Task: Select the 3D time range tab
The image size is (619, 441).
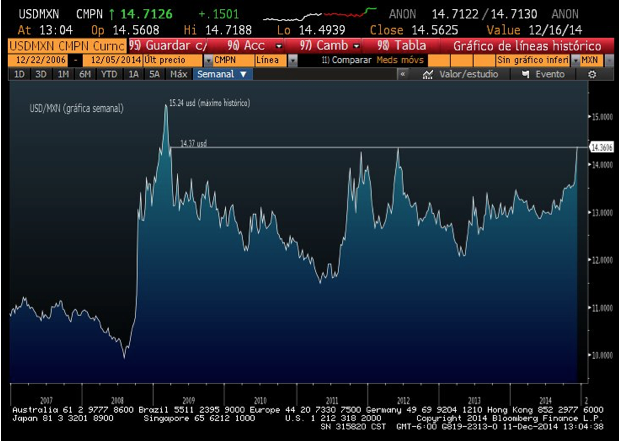Action: [41, 74]
